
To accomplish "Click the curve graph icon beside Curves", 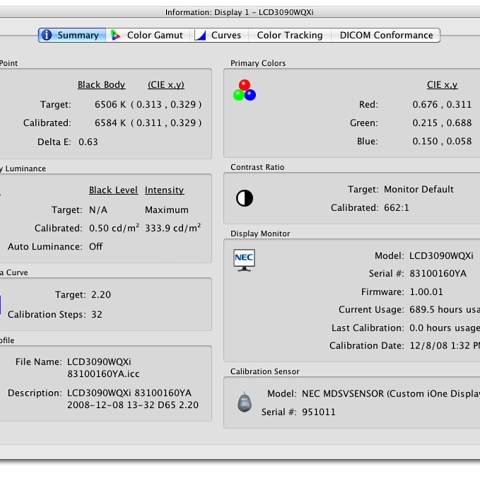I will coord(200,35).
